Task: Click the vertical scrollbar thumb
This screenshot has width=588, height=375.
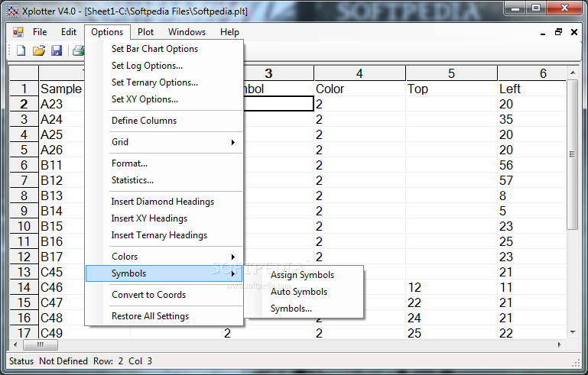Action: tap(572, 154)
